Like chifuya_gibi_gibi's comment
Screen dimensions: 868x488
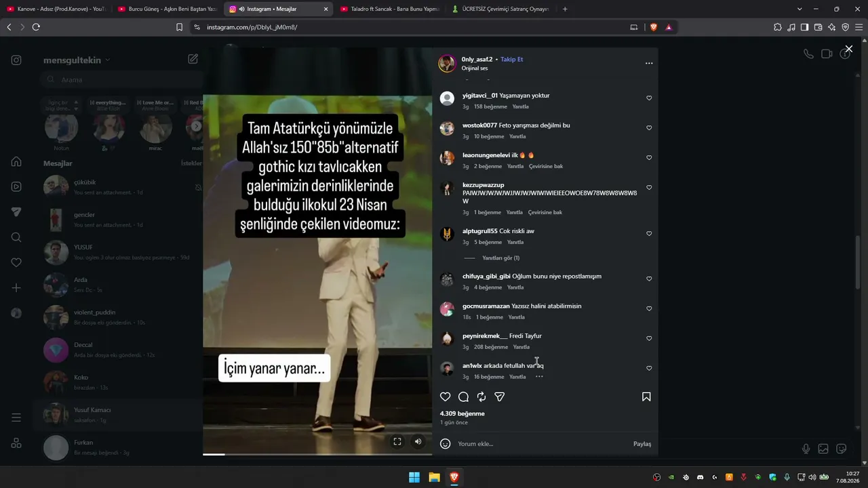(649, 279)
